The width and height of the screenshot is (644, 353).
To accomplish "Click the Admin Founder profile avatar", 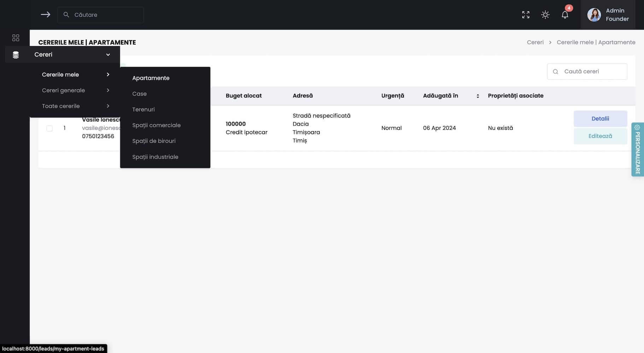I will point(594,15).
